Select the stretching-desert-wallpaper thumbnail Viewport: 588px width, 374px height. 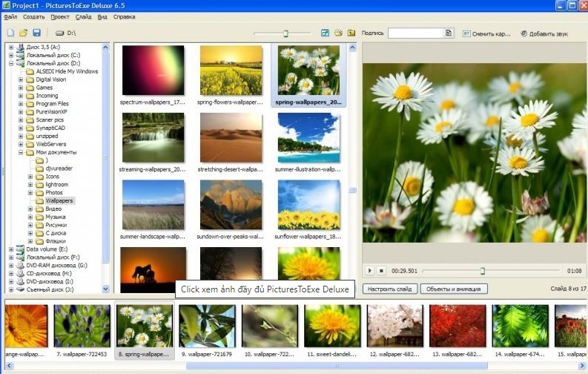click(x=231, y=138)
